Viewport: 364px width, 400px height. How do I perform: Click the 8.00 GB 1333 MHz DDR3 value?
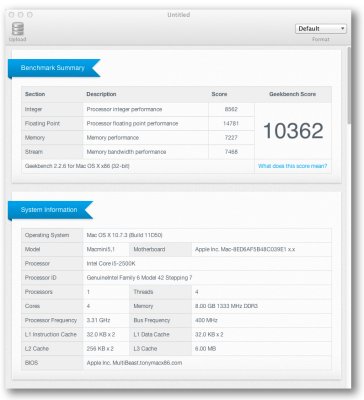[x=226, y=306]
